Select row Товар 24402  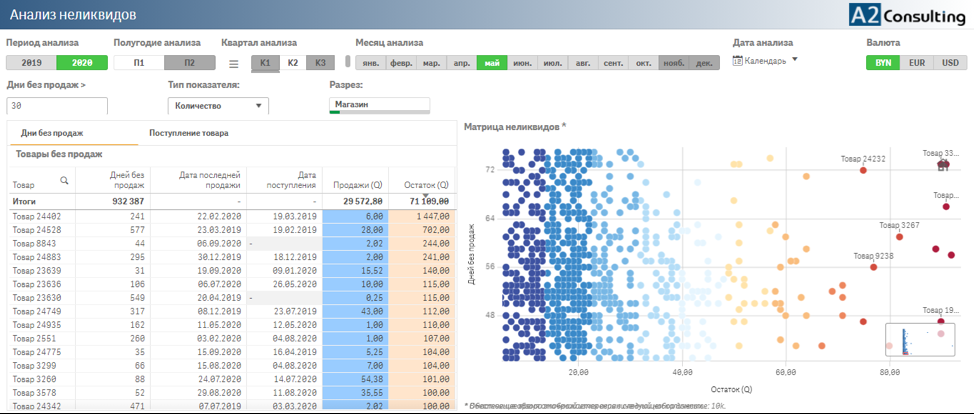232,216
